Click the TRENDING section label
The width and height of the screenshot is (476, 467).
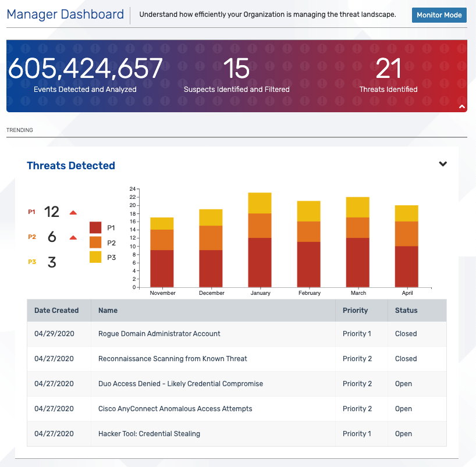coord(20,130)
